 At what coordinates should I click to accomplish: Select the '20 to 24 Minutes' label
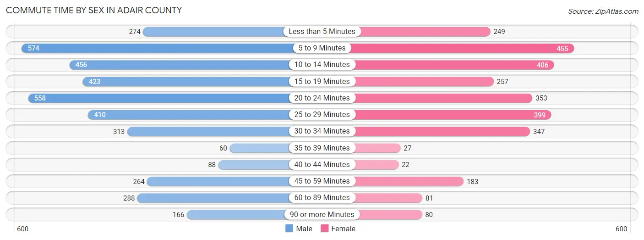click(x=322, y=98)
